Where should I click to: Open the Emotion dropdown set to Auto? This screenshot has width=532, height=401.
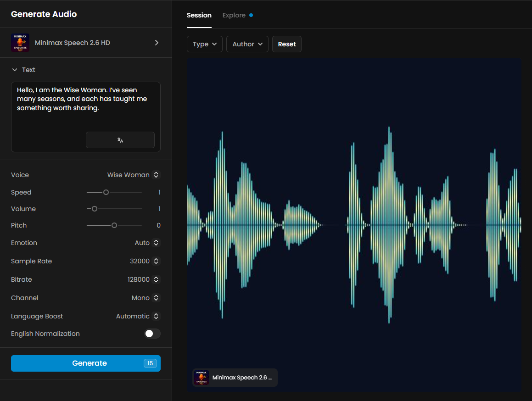146,243
